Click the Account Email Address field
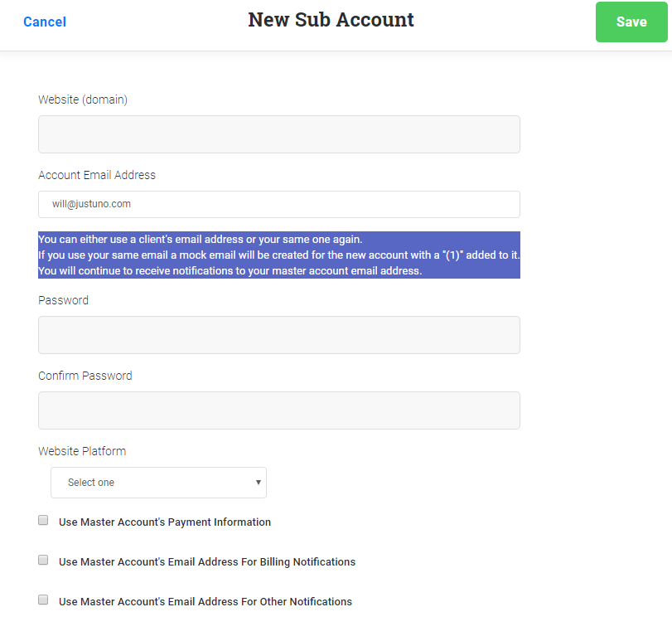The width and height of the screenshot is (672, 641). click(278, 204)
